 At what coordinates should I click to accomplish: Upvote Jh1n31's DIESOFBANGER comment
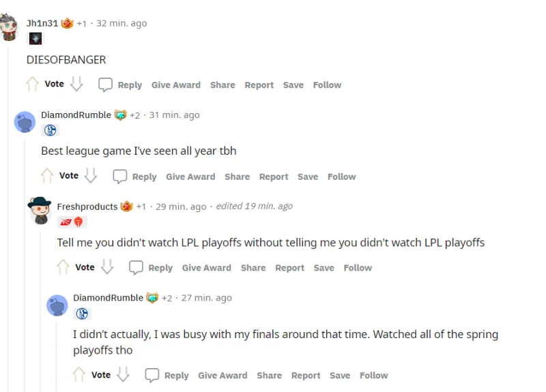click(x=32, y=85)
